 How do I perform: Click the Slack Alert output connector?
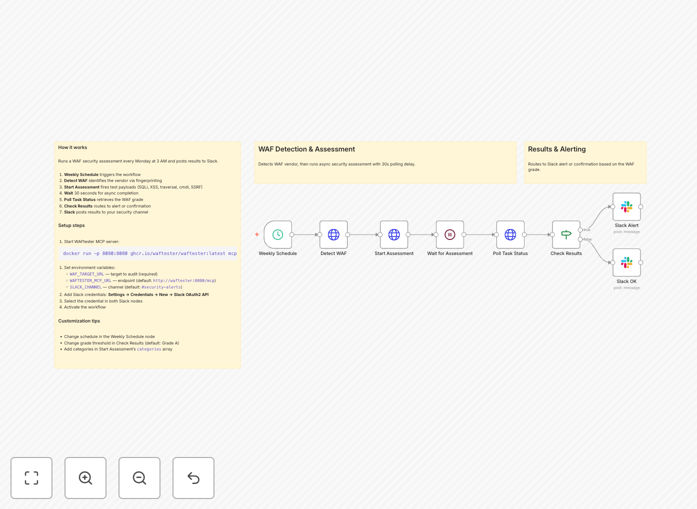(641, 207)
